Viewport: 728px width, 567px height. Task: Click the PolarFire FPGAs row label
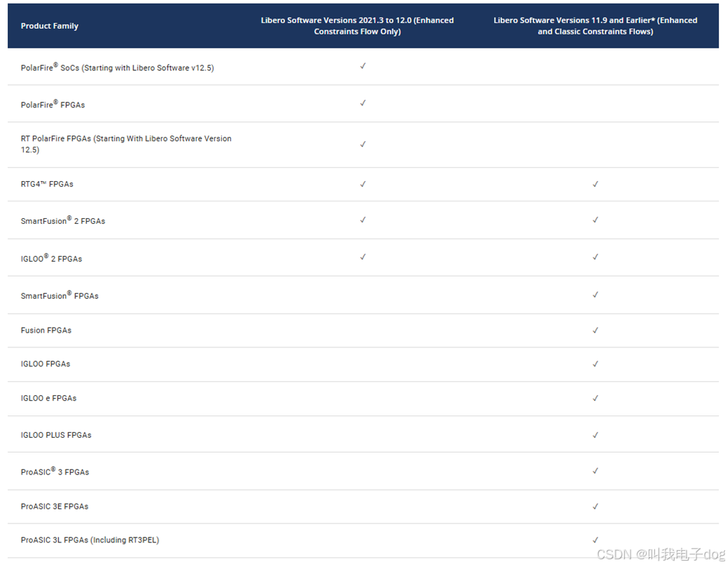(x=53, y=105)
